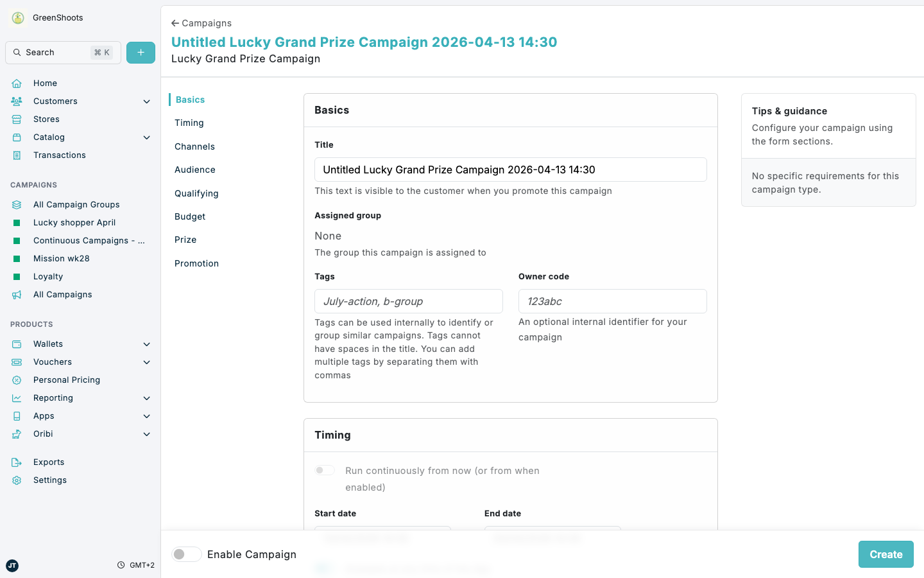Viewport: 924px width, 578px height.
Task: Expand the Customers section
Action: pyautogui.click(x=146, y=101)
